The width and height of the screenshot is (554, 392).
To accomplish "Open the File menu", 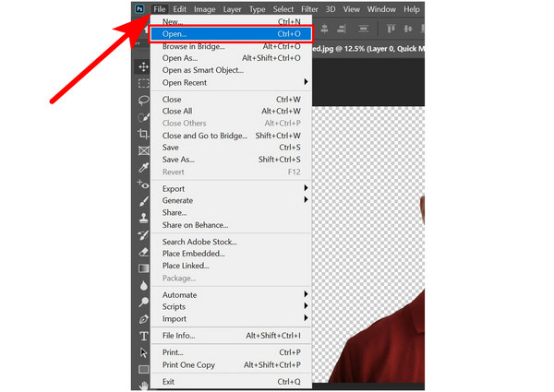I will (160, 9).
